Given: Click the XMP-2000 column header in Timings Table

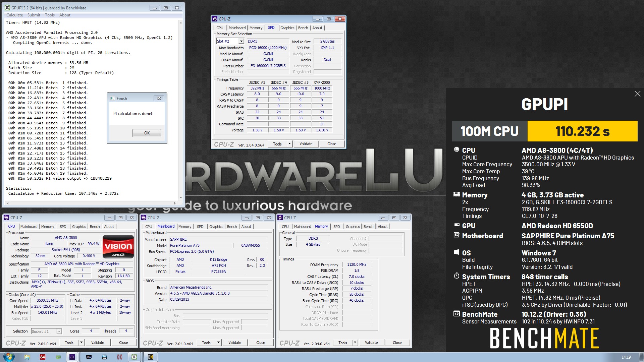Looking at the screenshot, I should [x=322, y=82].
